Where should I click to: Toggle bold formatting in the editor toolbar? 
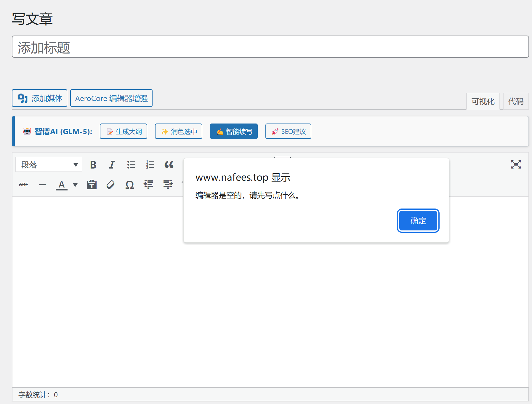click(x=93, y=165)
